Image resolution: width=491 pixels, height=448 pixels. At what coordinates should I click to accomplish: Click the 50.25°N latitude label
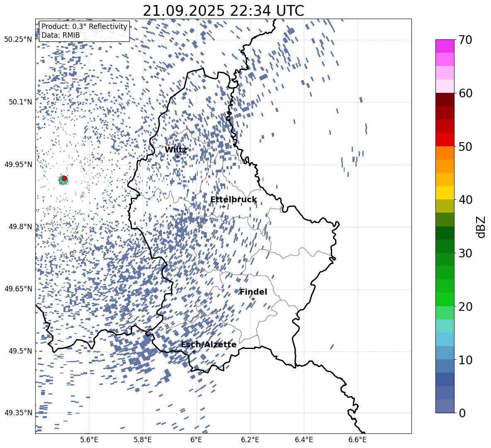[x=18, y=40]
